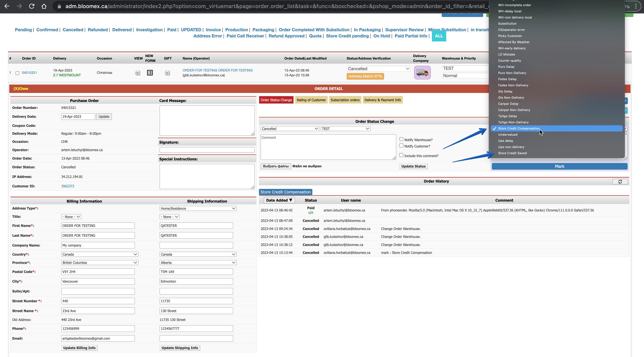The image size is (644, 357).
Task: Open Customer ID 3962373 link
Action: (x=67, y=186)
